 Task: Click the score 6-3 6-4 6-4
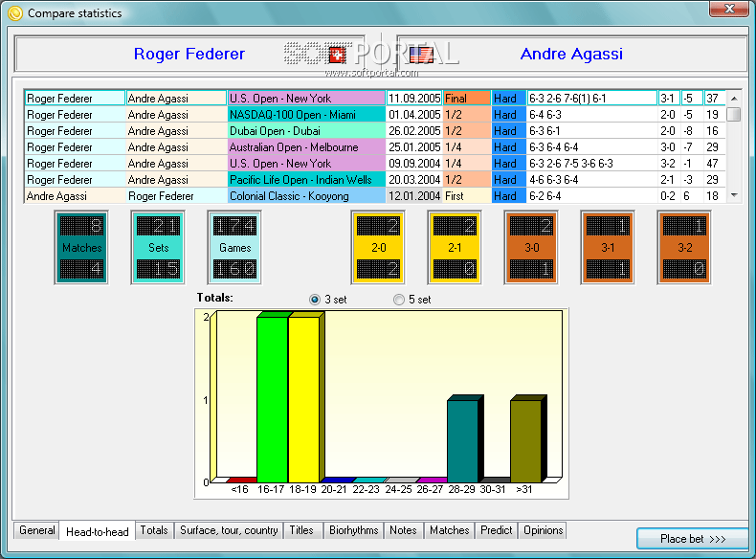pos(592,147)
